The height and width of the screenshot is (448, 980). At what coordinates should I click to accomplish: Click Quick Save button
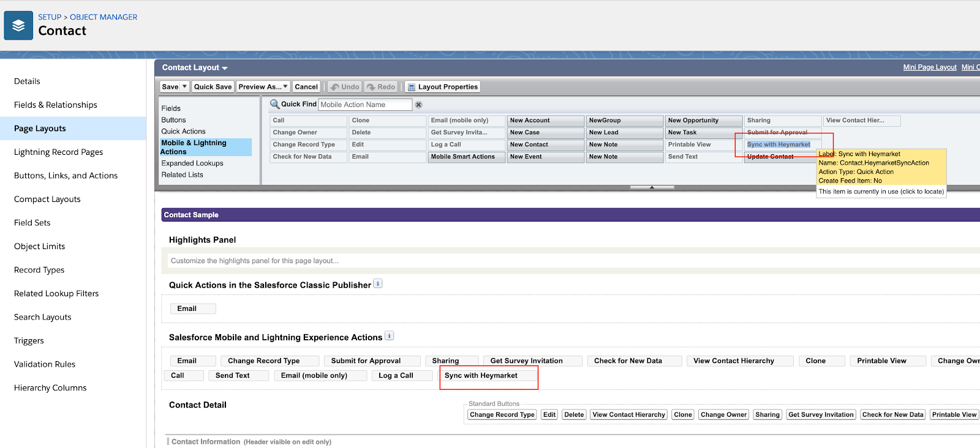(x=213, y=87)
